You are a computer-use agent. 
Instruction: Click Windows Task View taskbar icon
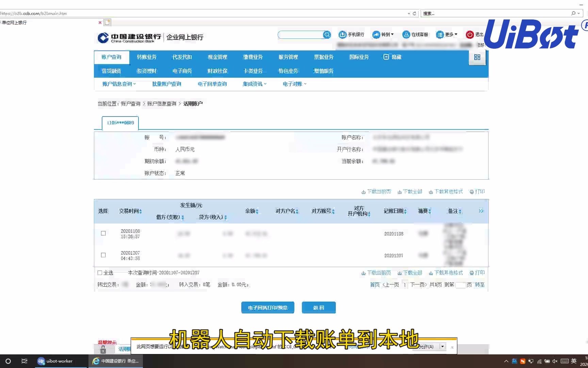[x=24, y=361]
